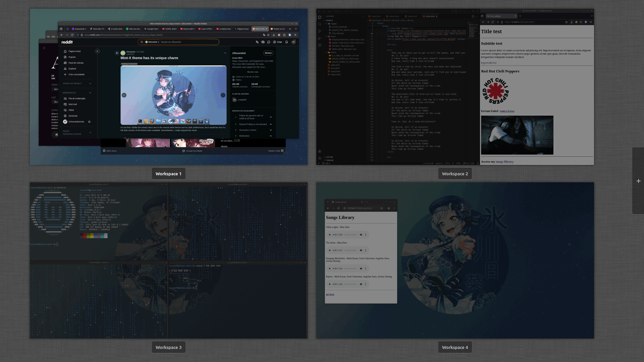Show next image in the Reddit post gallery
Screen dimensions: 644x362
tap(223, 95)
